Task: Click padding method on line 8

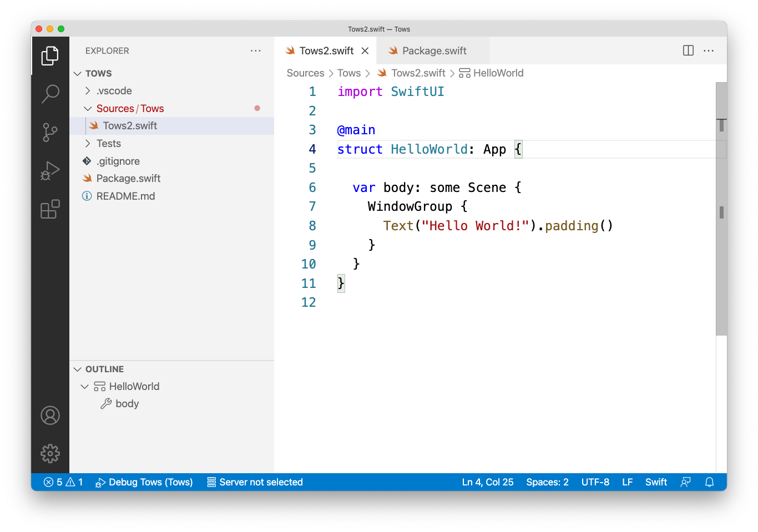Action: 572,226
